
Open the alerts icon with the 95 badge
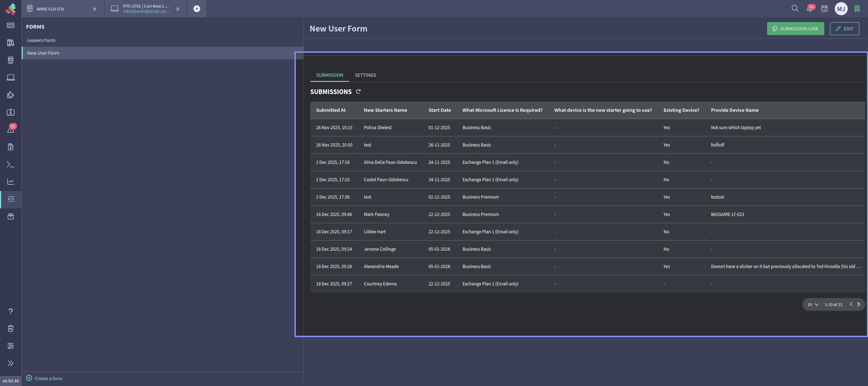[x=10, y=130]
